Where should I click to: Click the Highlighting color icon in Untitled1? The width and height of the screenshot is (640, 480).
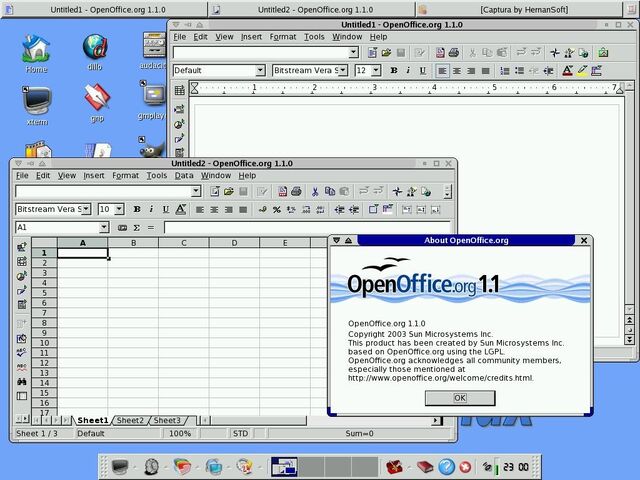(582, 71)
